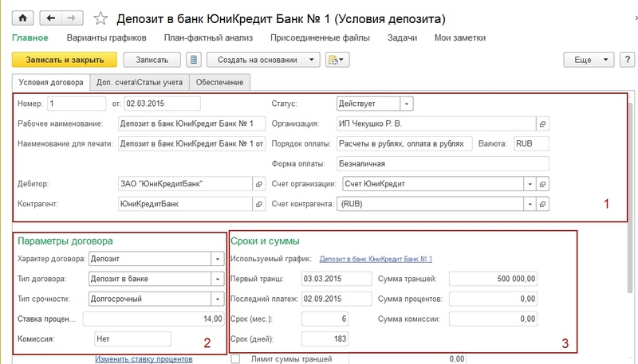
Task: Click the Ставка процентов field 14,00
Action: point(153,319)
